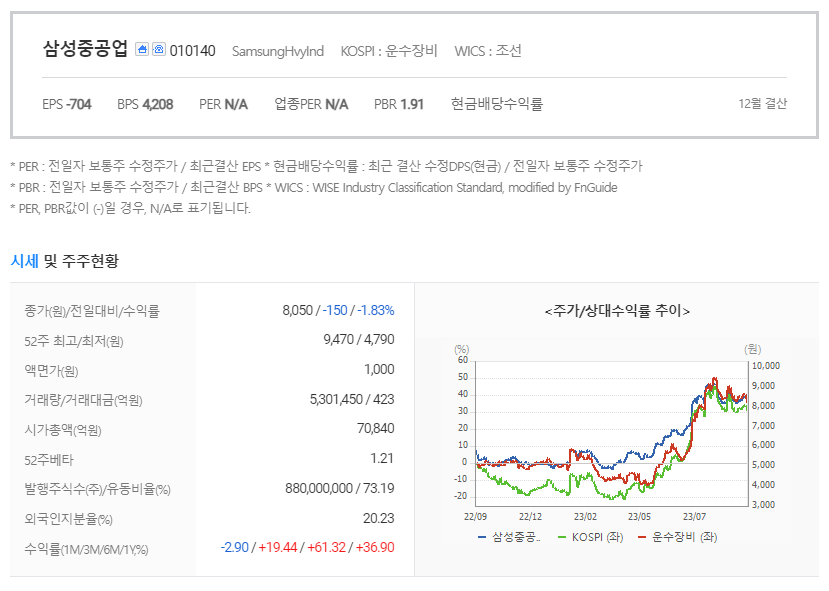829x591 pixels.
Task: Click the closing price 8,050 value
Action: click(x=297, y=310)
